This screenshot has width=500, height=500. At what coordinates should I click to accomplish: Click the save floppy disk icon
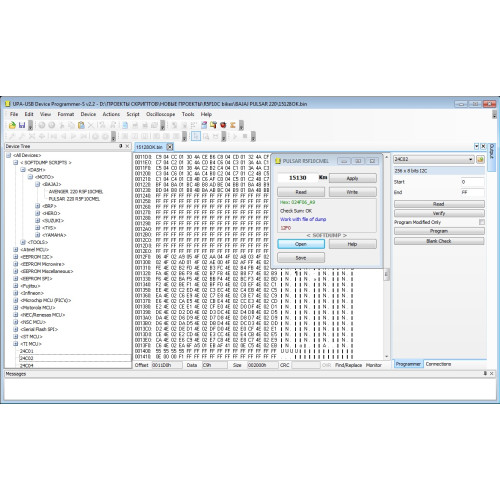click(x=22, y=125)
